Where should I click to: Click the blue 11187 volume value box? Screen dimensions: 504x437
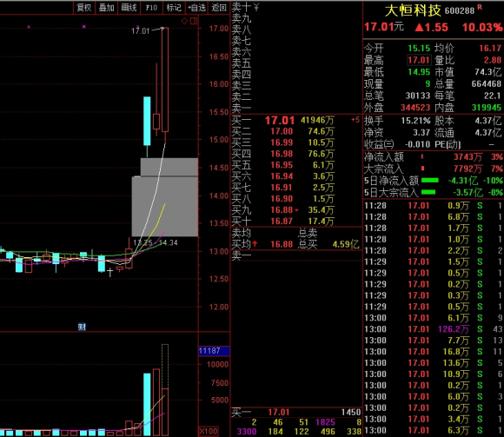pos(214,351)
